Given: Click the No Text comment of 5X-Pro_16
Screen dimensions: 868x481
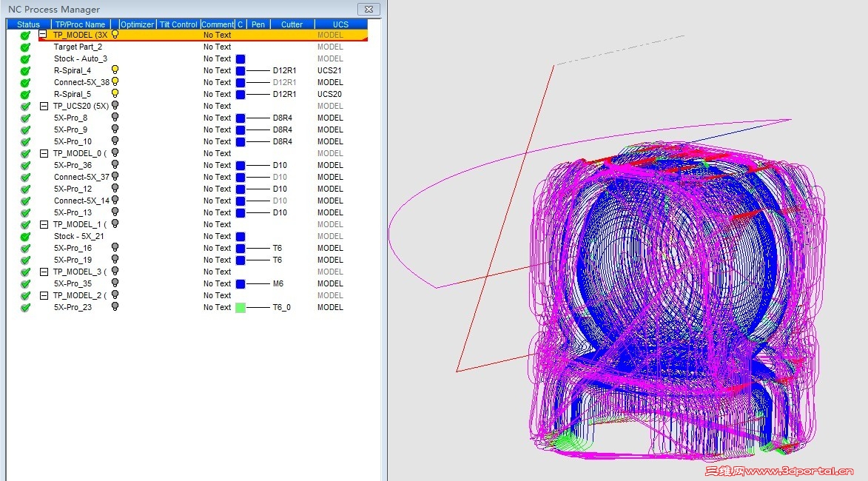Looking at the screenshot, I should pyautogui.click(x=217, y=249).
